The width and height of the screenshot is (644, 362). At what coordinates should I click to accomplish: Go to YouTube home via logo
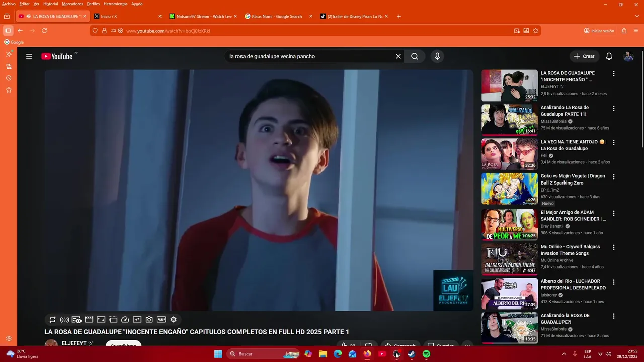coord(57,56)
